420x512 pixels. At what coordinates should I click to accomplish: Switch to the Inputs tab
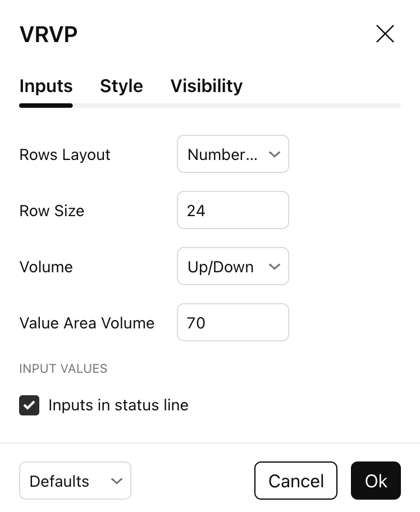click(x=46, y=86)
